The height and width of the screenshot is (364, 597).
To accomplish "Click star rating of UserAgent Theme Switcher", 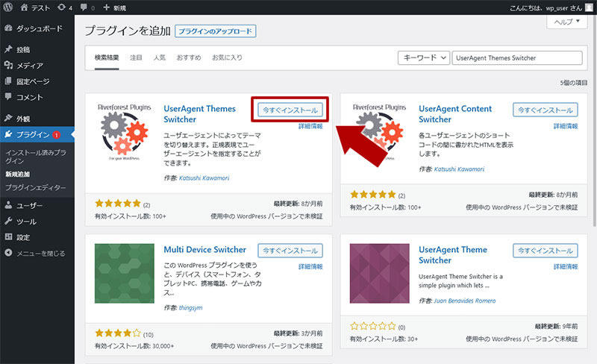I will point(372,326).
